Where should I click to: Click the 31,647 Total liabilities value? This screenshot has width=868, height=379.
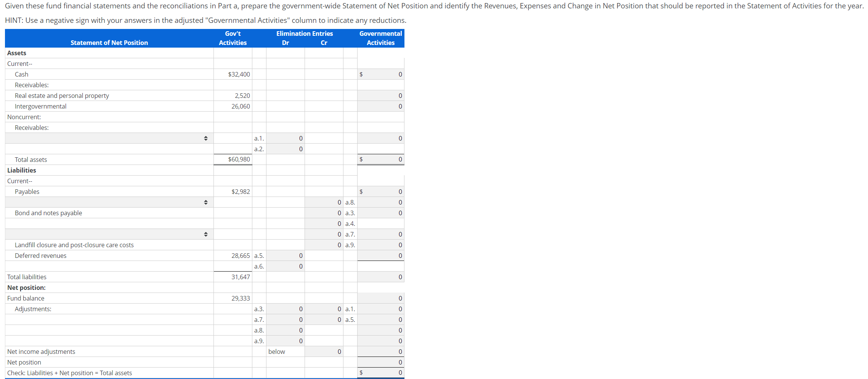coord(241,277)
